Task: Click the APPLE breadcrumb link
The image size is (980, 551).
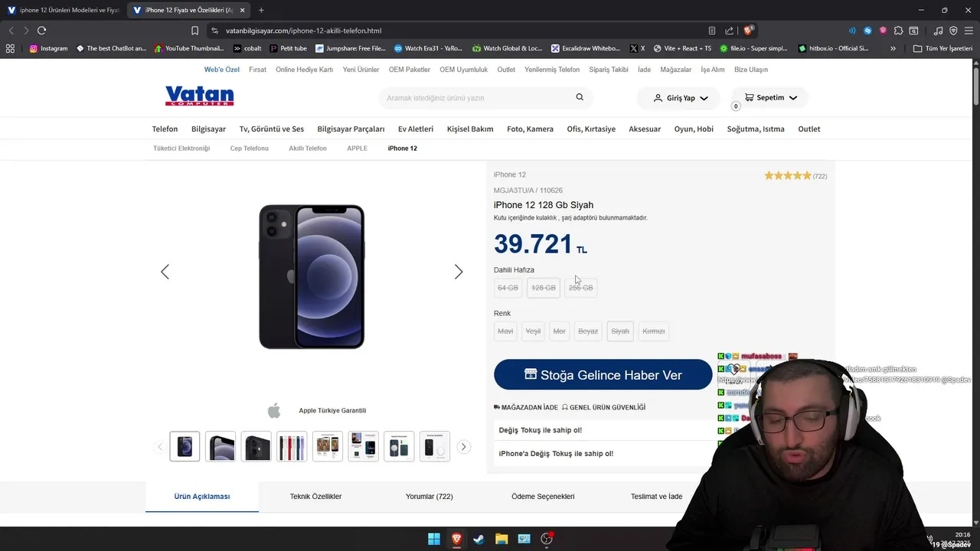Action: click(357, 148)
